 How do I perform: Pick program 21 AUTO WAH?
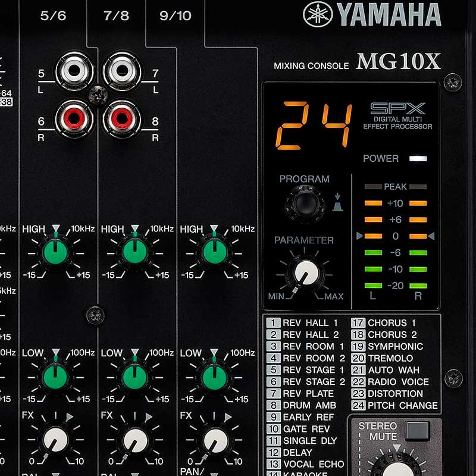pyautogui.click(x=386, y=370)
